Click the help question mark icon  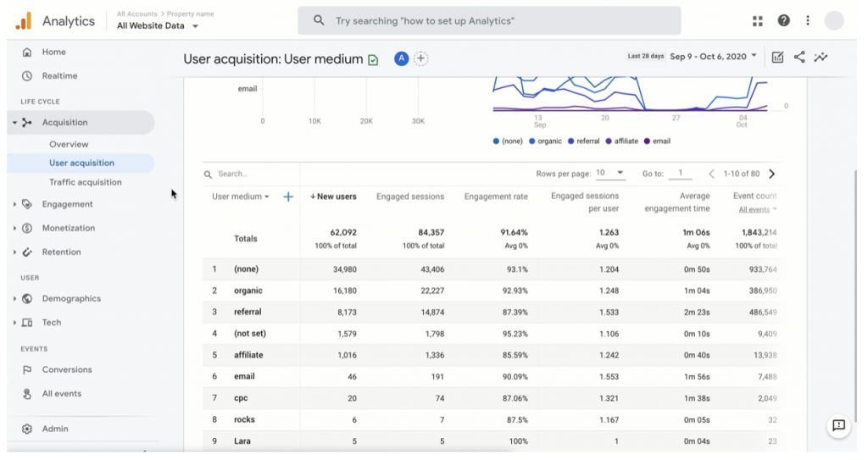(783, 20)
